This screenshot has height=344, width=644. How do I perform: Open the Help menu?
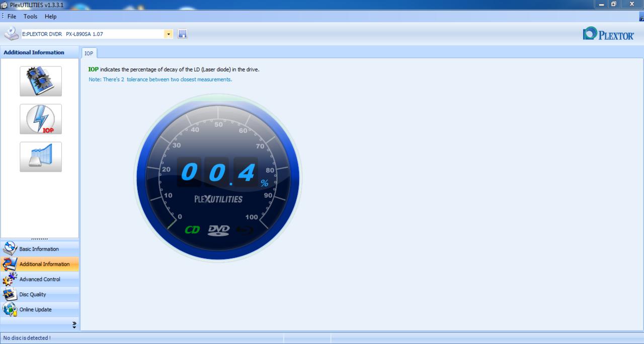pos(50,17)
